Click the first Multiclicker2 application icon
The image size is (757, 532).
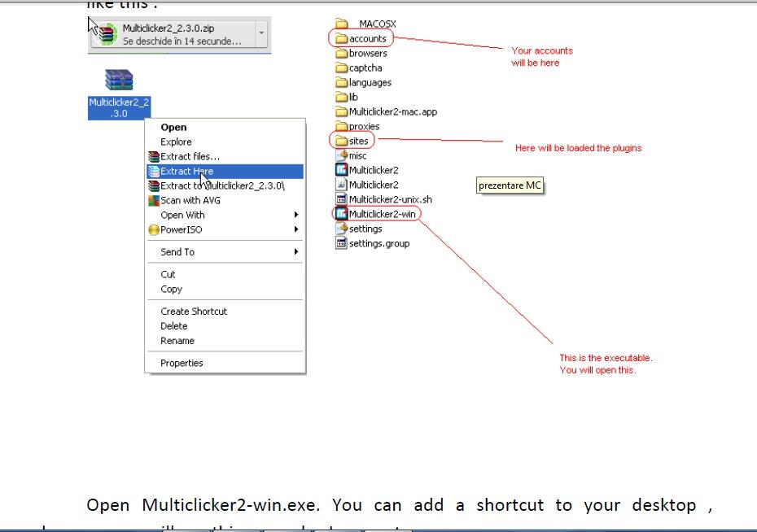tap(341, 170)
